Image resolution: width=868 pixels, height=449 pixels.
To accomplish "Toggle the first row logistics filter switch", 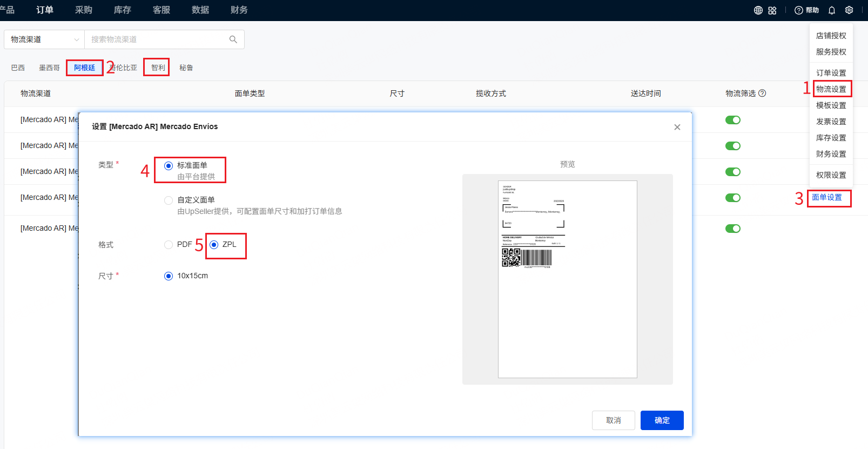I will (x=732, y=120).
